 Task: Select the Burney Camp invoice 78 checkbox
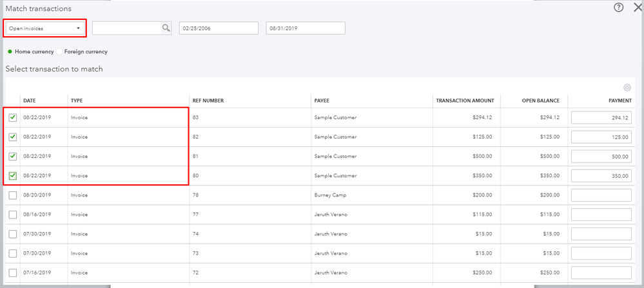[x=13, y=195]
